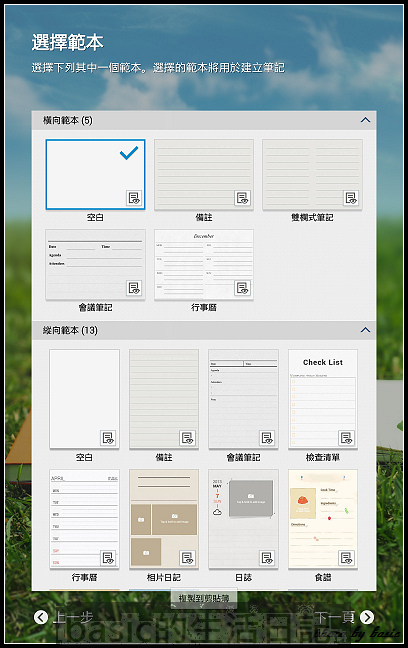This screenshot has height=648, width=408.
Task: Collapse the 橫向範本 (5) section
Action: (x=365, y=120)
